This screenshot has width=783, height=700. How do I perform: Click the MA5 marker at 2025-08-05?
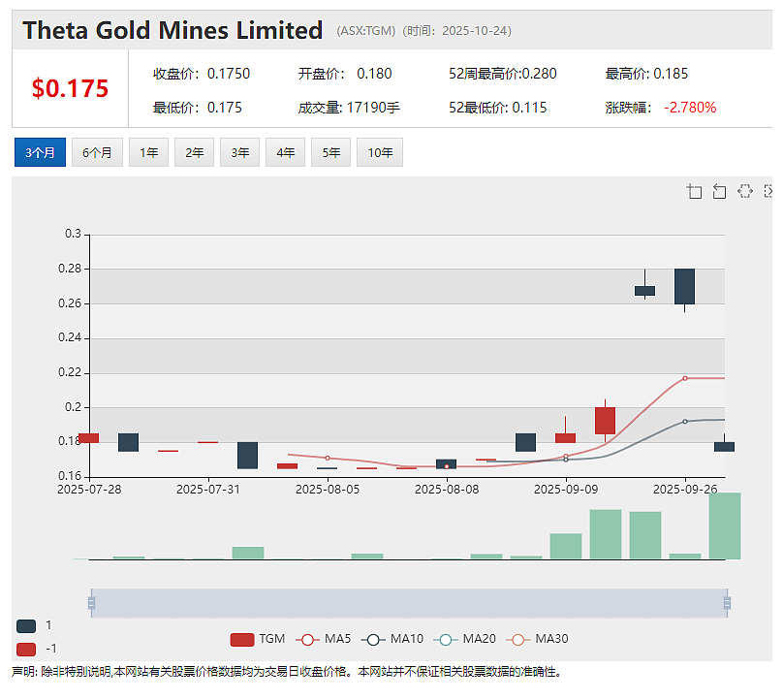(328, 458)
